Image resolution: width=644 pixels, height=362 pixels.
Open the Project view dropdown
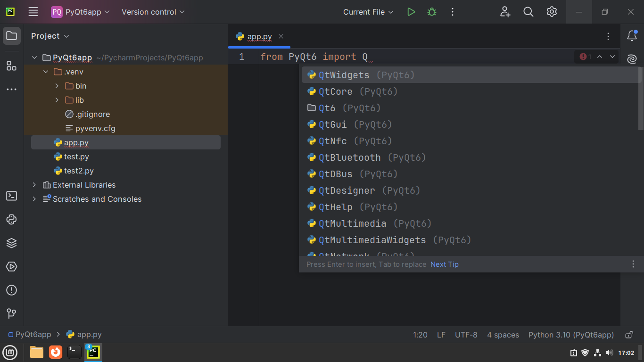pyautogui.click(x=50, y=36)
